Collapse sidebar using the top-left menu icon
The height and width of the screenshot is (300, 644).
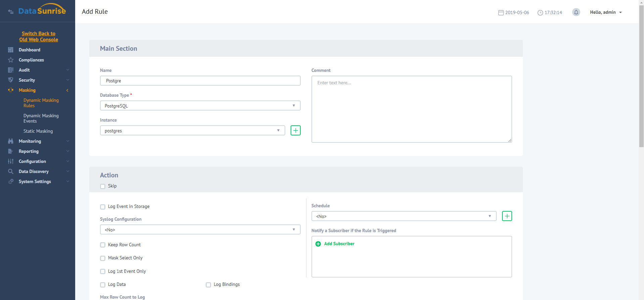click(x=11, y=12)
